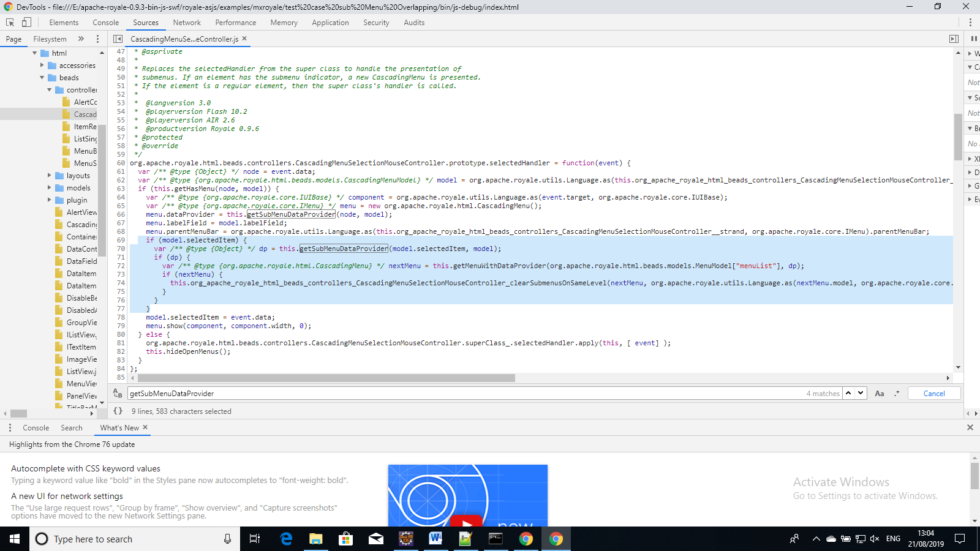Toggle replace mode icon in search bar
This screenshot has width=980, height=551.
[x=118, y=394]
